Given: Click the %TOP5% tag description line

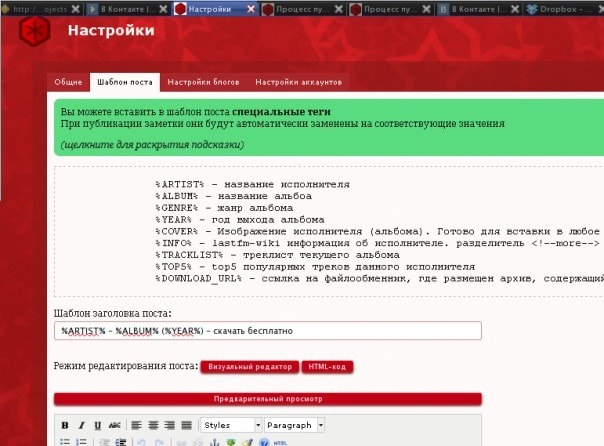Looking at the screenshot, I should coord(315,267).
